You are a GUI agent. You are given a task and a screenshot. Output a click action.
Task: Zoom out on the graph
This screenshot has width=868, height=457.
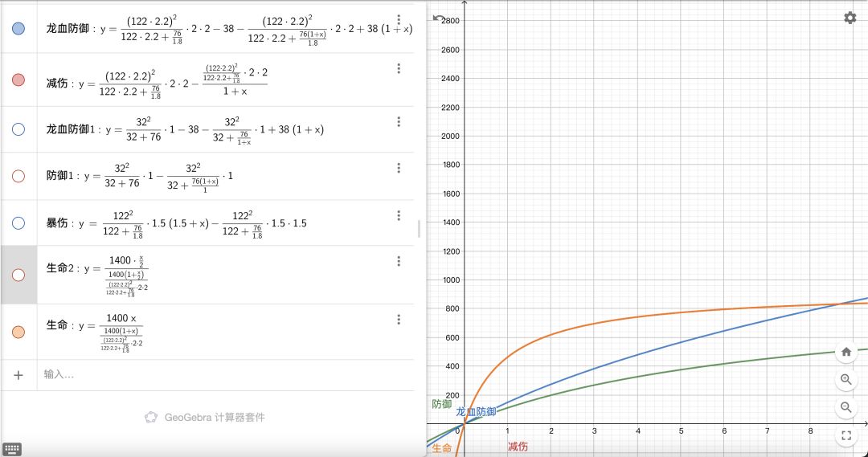pyautogui.click(x=846, y=408)
